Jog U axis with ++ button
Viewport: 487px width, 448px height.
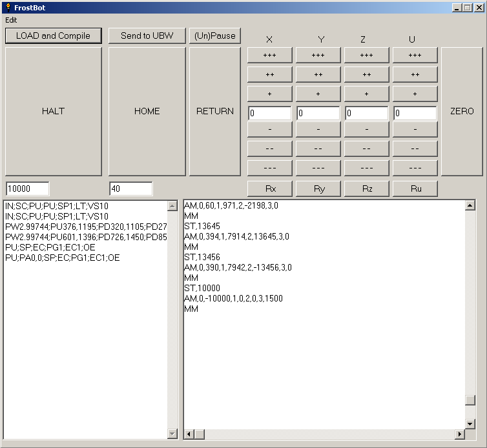point(415,74)
